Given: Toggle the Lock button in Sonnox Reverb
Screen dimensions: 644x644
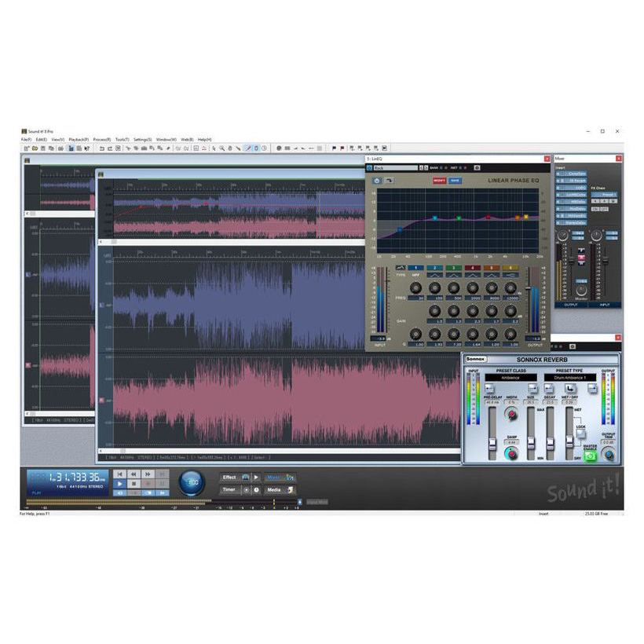Looking at the screenshot, I should [x=580, y=434].
